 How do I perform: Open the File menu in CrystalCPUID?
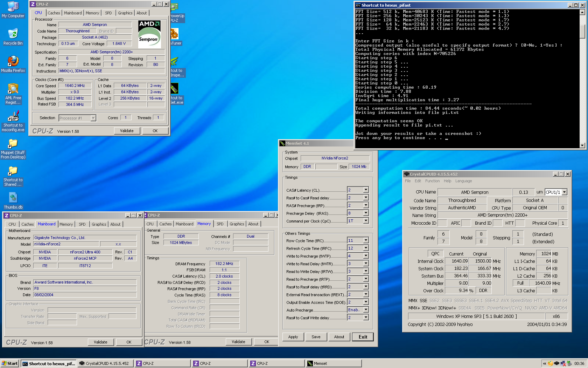408,181
